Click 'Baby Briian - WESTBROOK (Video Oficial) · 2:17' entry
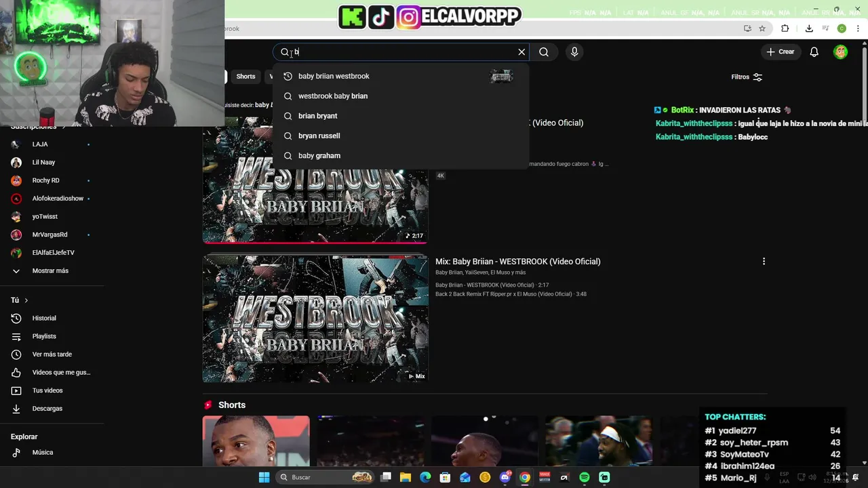The image size is (868, 488). [492, 285]
